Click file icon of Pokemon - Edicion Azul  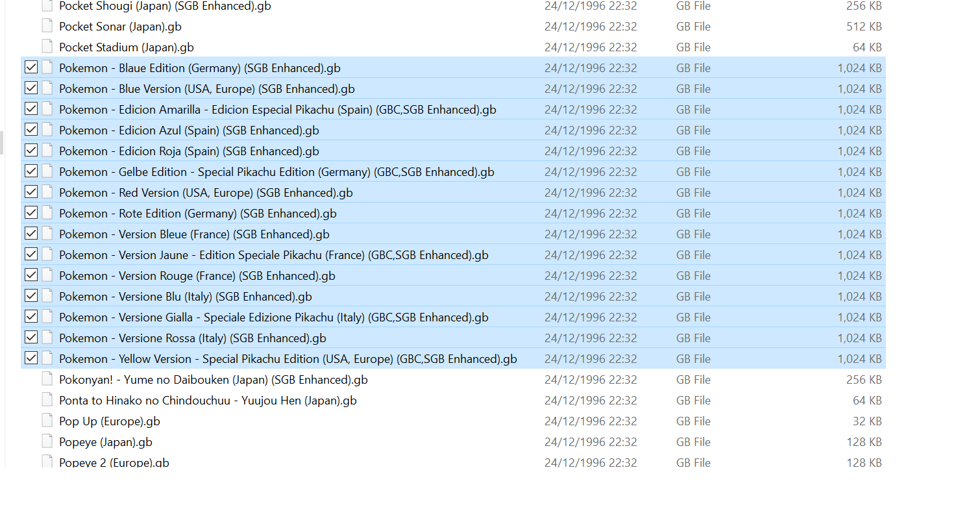47,130
